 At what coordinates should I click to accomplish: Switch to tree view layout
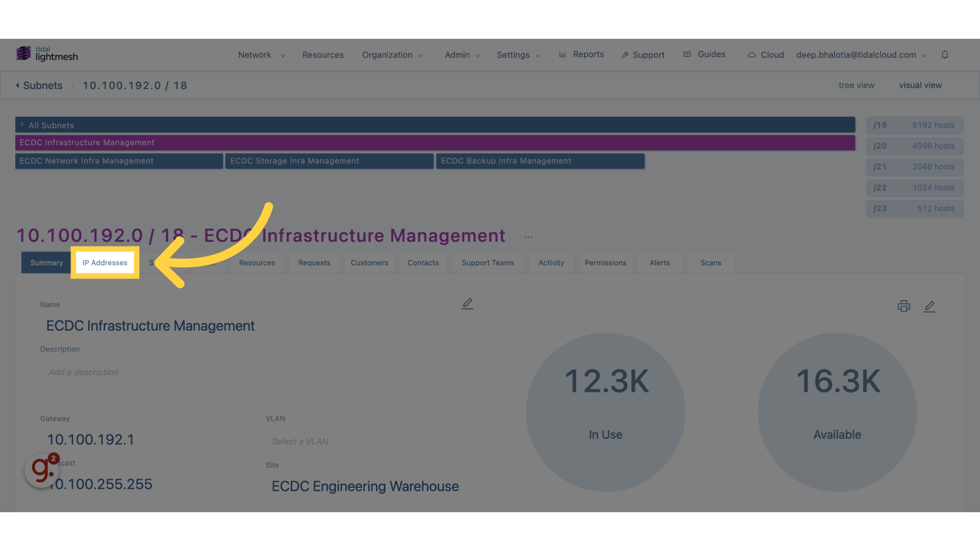pos(856,85)
